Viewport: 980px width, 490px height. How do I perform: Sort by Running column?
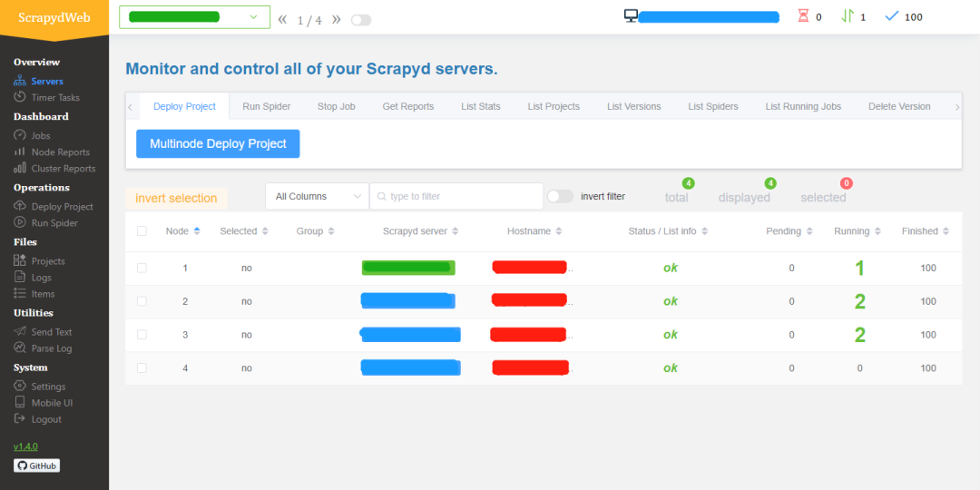tap(857, 231)
